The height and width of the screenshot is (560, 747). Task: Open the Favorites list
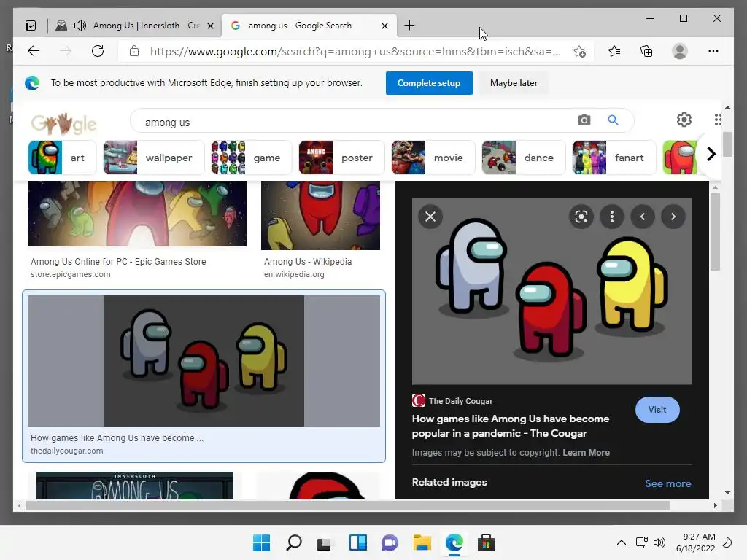coord(614,51)
